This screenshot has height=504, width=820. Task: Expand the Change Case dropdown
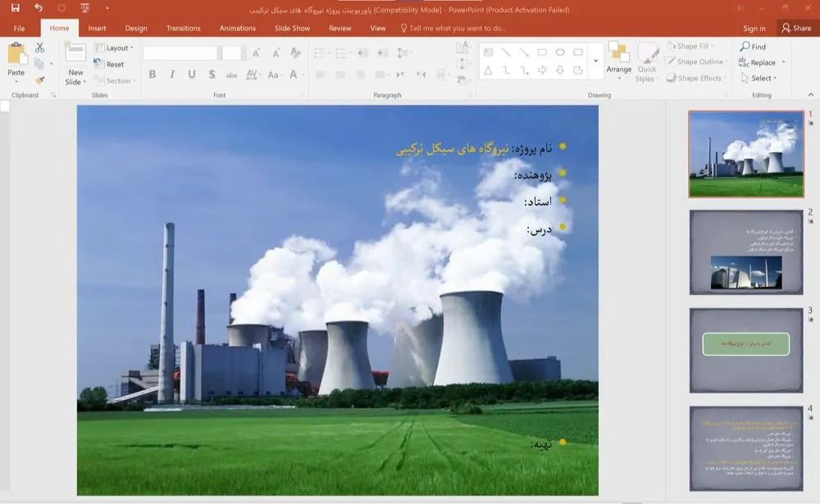coord(275,75)
